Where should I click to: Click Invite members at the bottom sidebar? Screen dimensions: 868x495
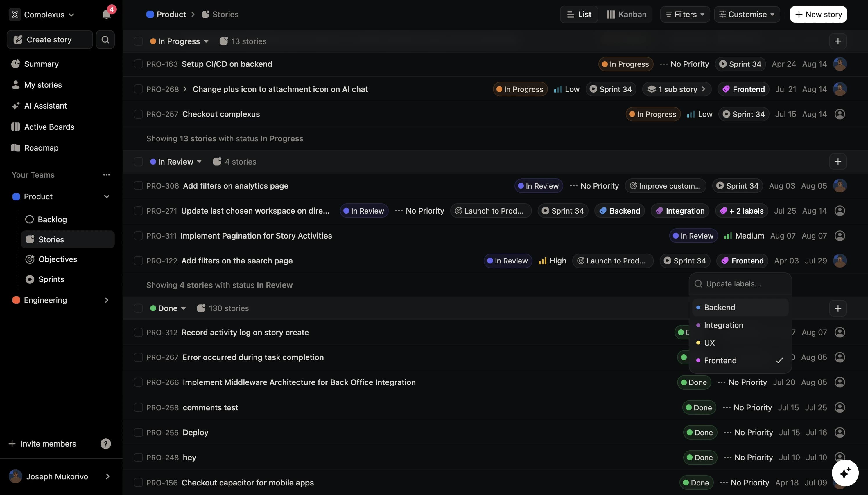(x=48, y=443)
